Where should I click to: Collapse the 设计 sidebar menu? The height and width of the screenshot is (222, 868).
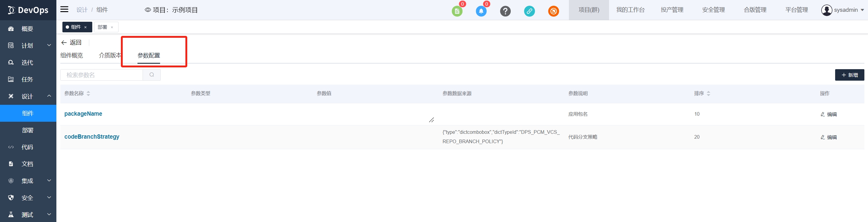tap(28, 96)
